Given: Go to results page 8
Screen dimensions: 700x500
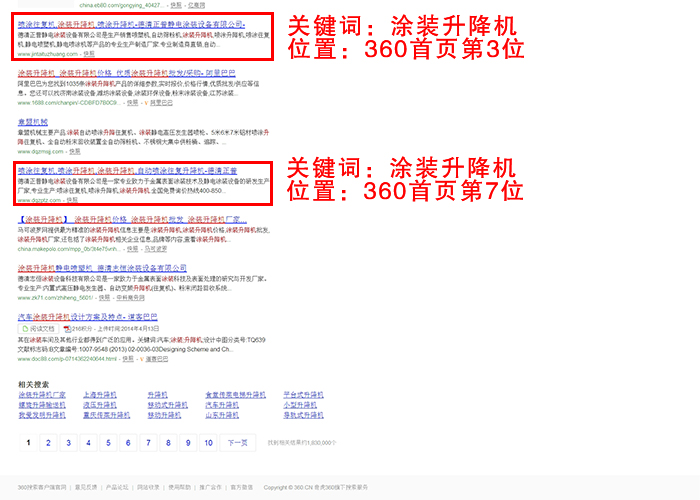Looking at the screenshot, I should pos(168,443).
